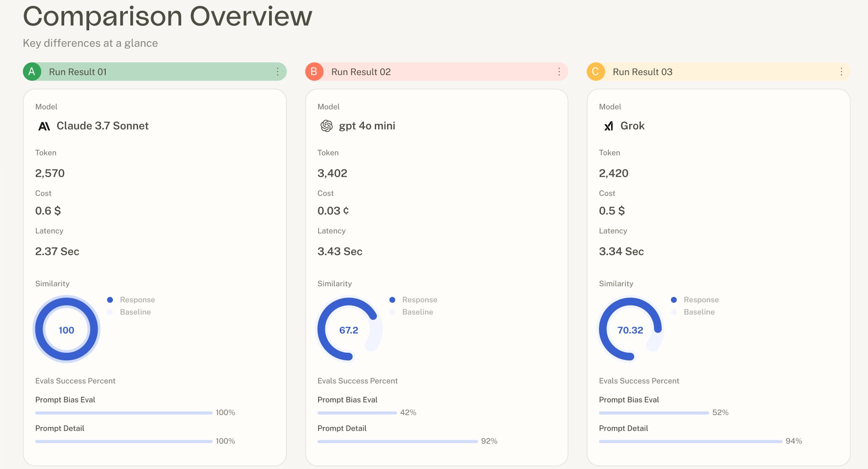Click the token count 3,402 on Run Result 02

(x=332, y=173)
